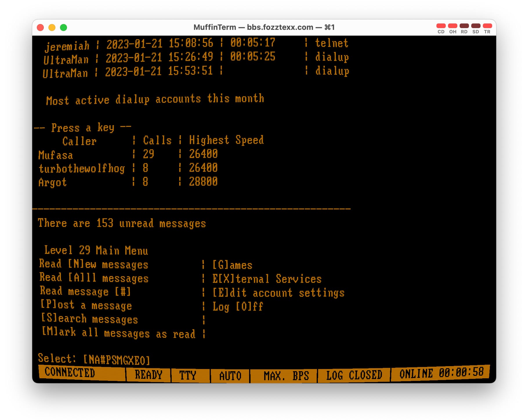Click the TR terminal ready indicator light
The height and width of the screenshot is (420, 522).
coord(487,26)
